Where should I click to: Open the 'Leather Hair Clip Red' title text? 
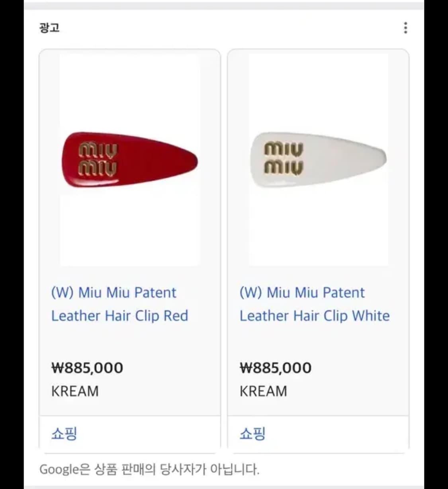click(119, 316)
